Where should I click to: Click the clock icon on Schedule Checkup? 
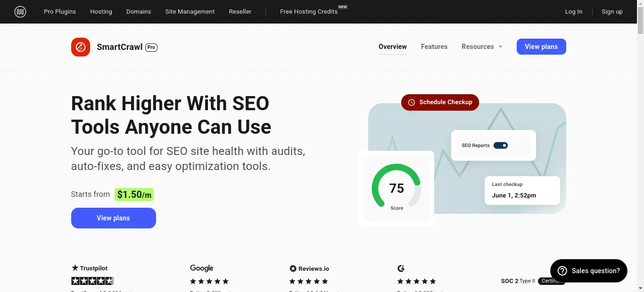point(412,102)
